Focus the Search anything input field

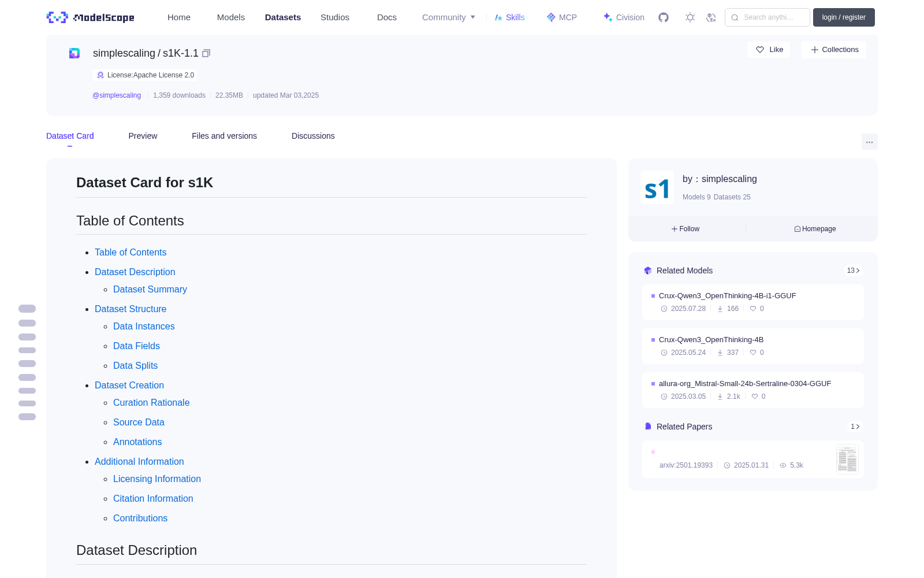click(x=767, y=17)
